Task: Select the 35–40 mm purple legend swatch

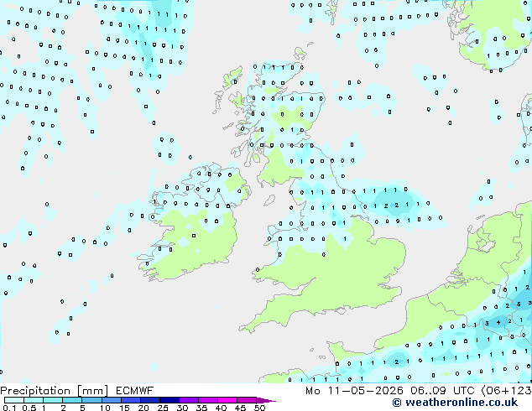Action: click(208, 400)
